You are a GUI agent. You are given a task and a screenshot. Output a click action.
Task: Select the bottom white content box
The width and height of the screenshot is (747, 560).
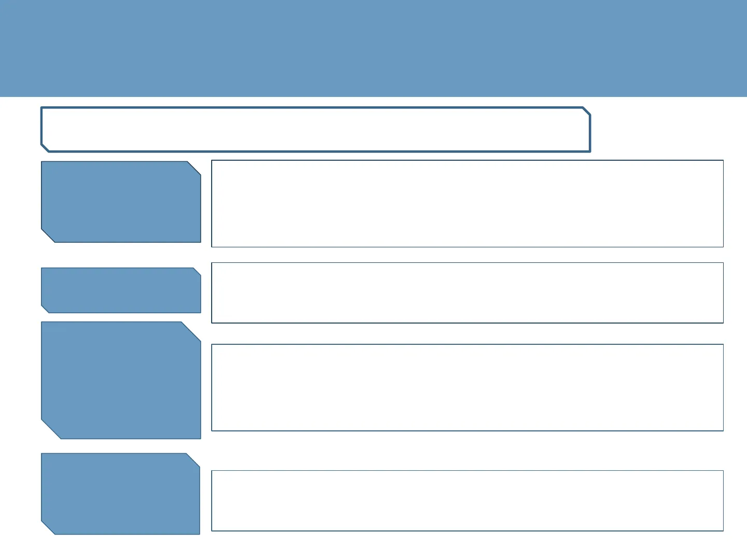467,500
